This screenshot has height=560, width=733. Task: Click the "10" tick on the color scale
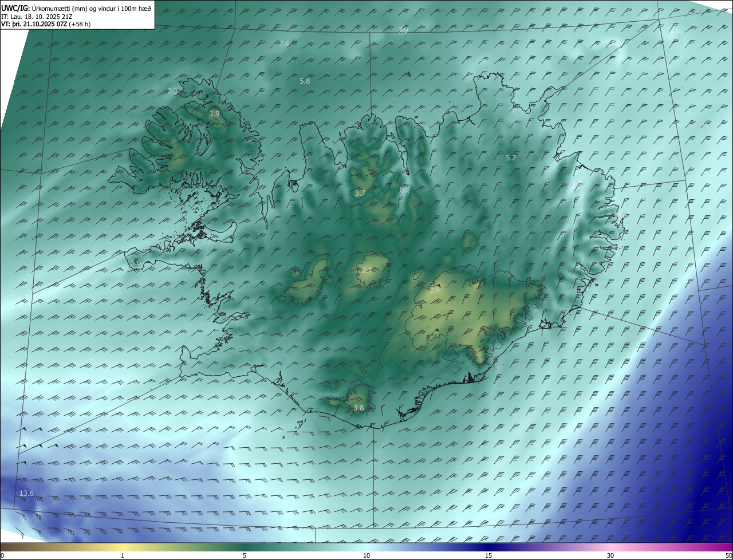tap(366, 556)
